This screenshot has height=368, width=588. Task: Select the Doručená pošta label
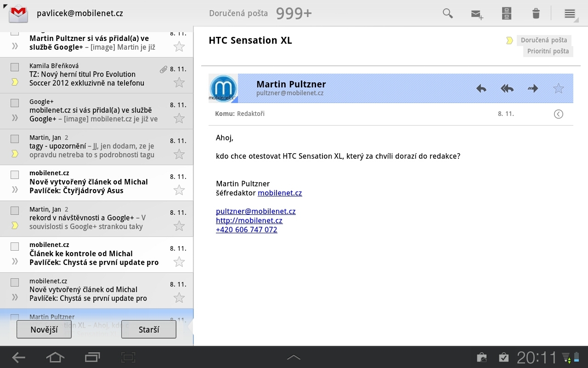[x=544, y=40]
